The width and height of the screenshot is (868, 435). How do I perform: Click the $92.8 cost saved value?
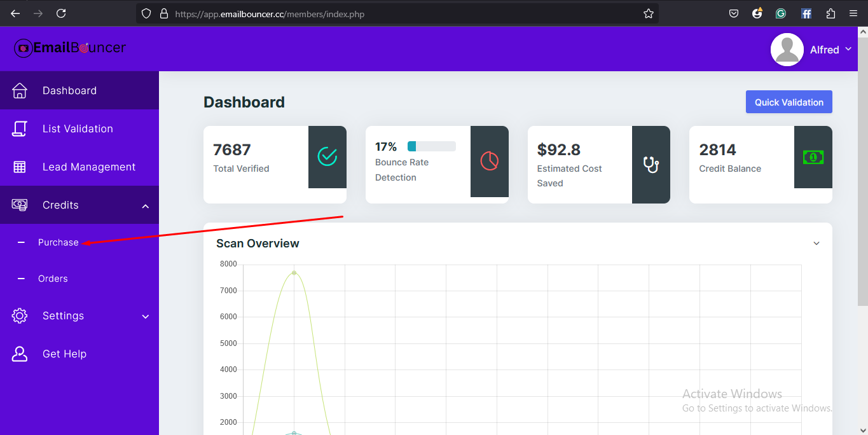pos(559,149)
